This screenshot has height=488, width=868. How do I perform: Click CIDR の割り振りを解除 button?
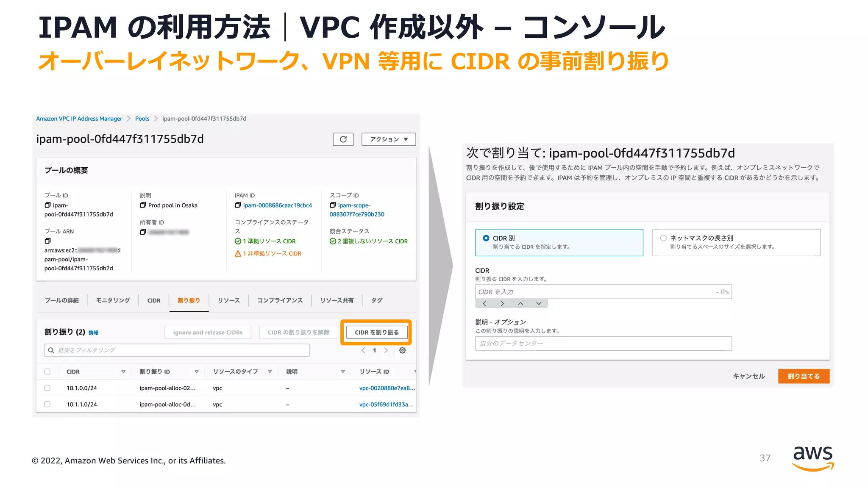[x=298, y=333]
